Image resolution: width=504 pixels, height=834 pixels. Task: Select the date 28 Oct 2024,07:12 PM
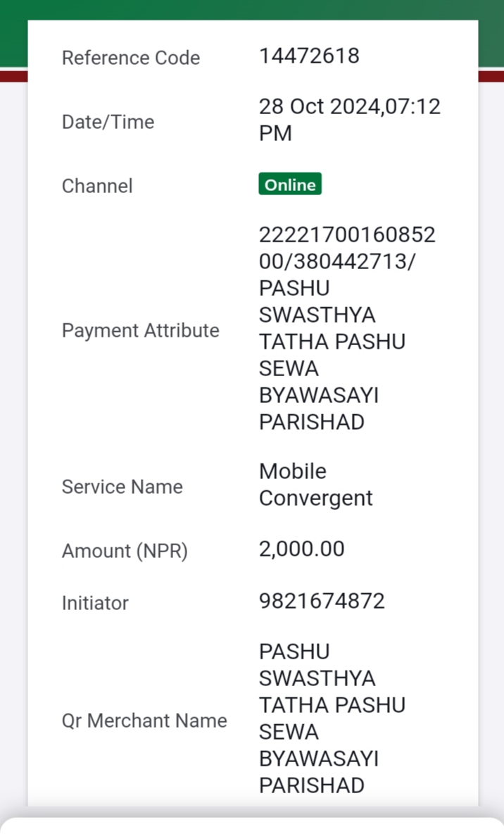pyautogui.click(x=349, y=120)
